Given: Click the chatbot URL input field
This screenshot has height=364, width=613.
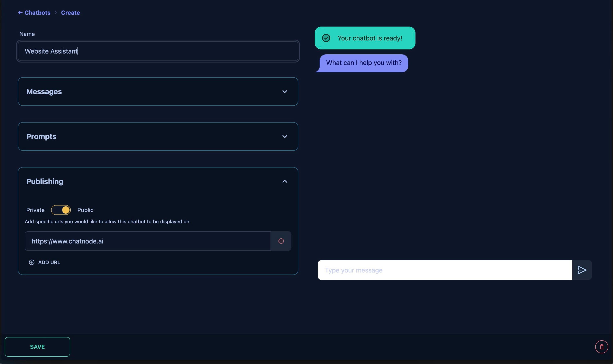Looking at the screenshot, I should [147, 240].
